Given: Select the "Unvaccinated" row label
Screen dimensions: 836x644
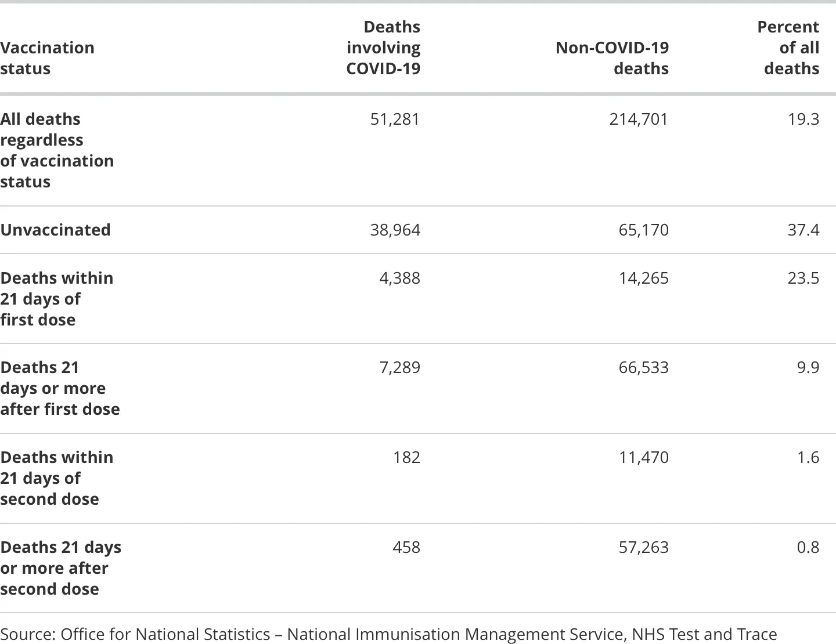Looking at the screenshot, I should click(x=55, y=230).
